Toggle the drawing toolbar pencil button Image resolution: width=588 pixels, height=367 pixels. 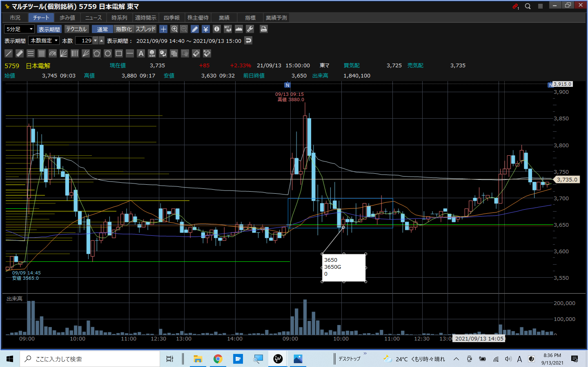195,29
